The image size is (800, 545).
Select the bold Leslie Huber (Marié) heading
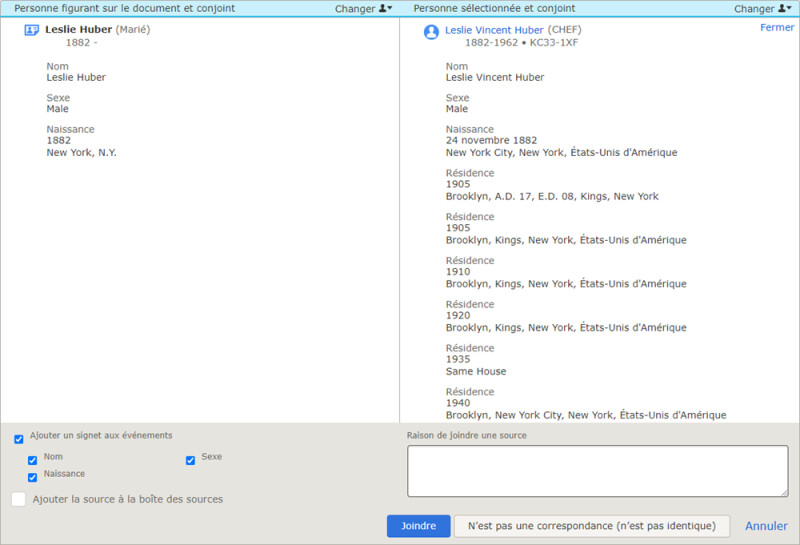click(97, 30)
